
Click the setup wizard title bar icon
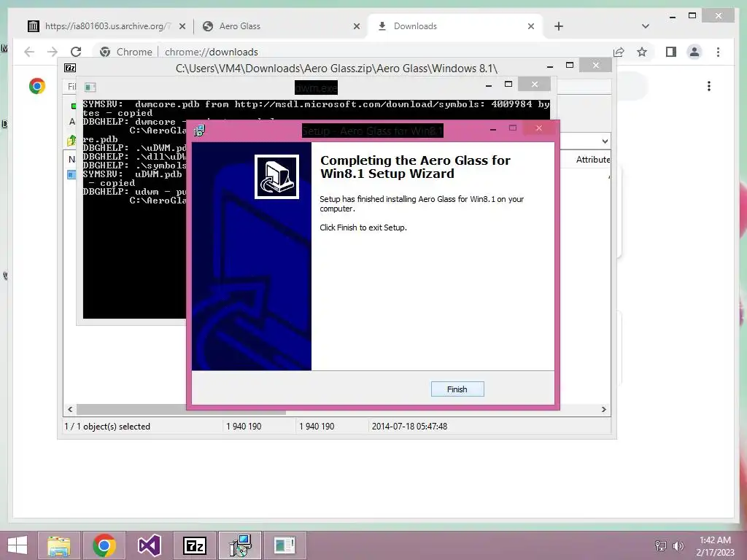pyautogui.click(x=199, y=131)
